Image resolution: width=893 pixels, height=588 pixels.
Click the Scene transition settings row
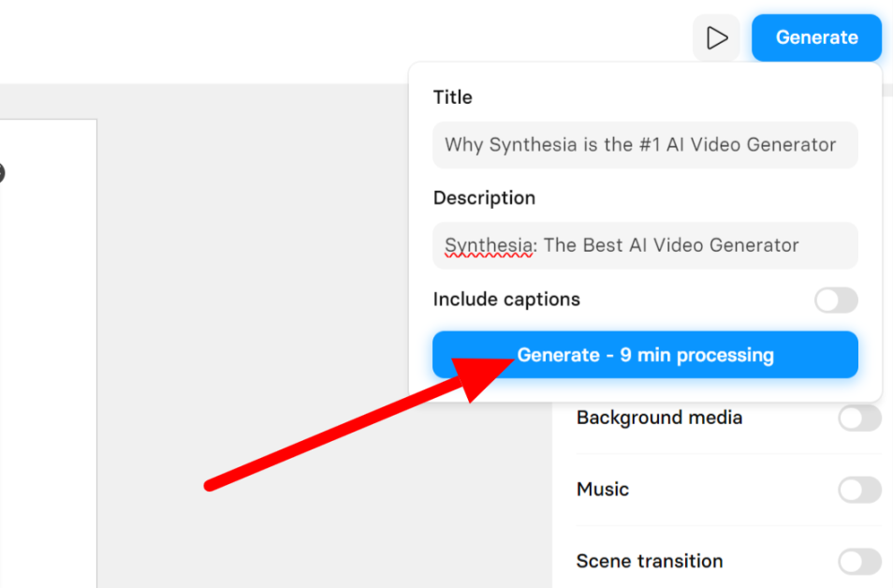point(649,561)
